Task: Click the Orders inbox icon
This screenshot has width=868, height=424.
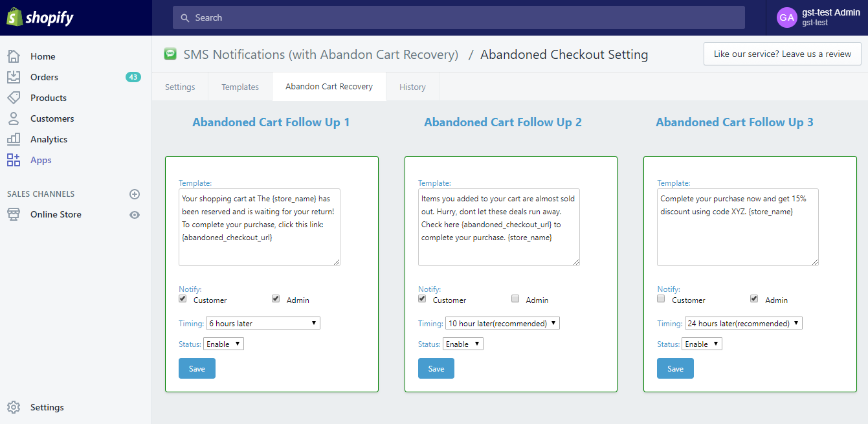Action: 14,77
